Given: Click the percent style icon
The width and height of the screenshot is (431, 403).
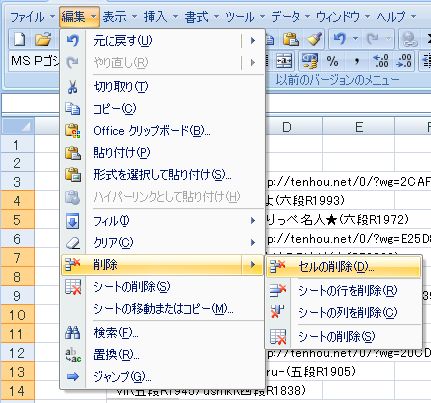Looking at the screenshot, I should point(332,61).
